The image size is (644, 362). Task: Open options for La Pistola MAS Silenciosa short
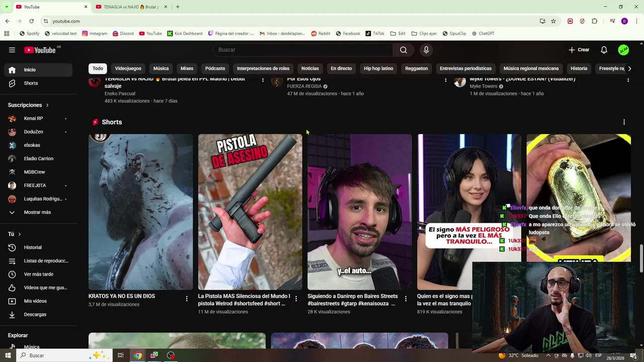[x=296, y=299]
